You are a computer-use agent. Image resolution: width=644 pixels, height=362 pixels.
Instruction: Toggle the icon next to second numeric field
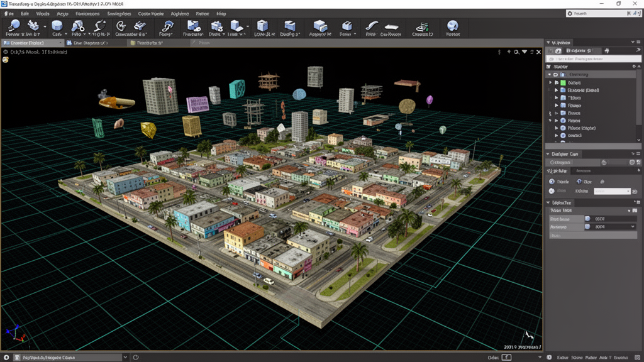pos(587,226)
